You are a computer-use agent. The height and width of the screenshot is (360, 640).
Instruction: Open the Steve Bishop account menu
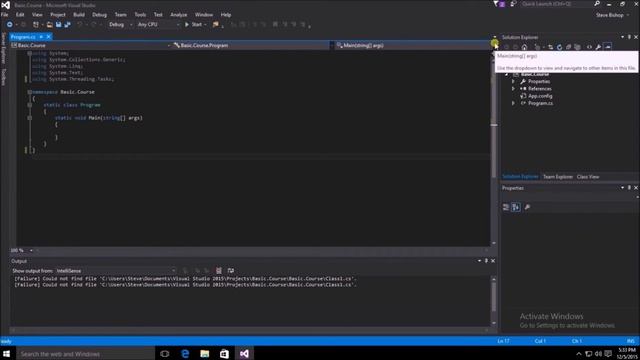coord(612,15)
